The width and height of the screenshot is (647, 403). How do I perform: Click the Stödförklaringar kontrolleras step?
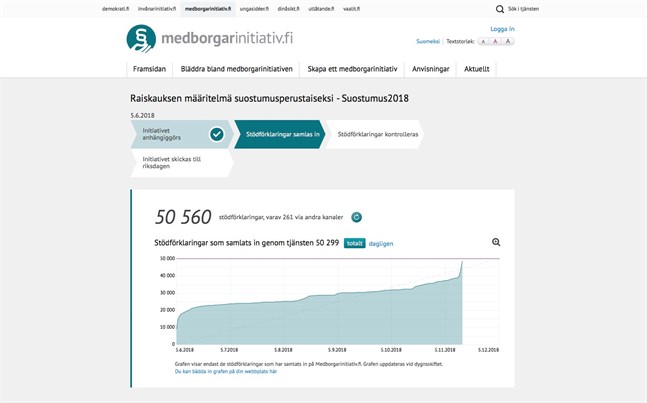click(375, 134)
